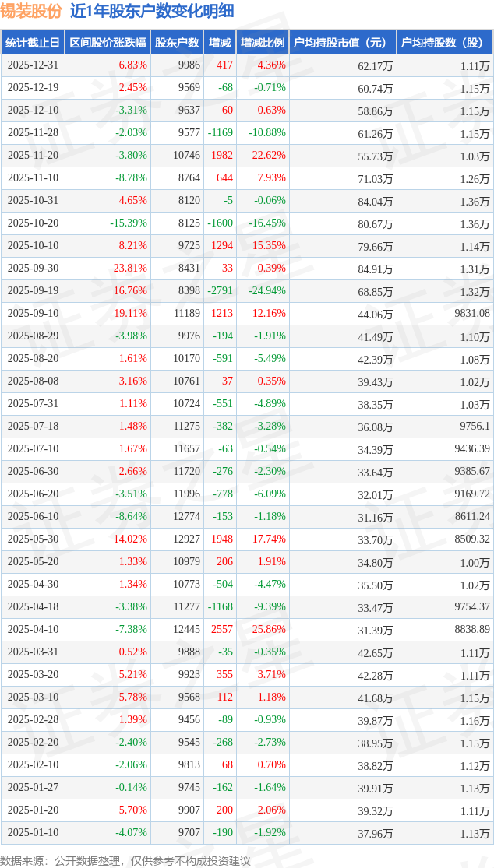Click the -15.39% price change cell
This screenshot has height=868, width=494.
[129, 223]
